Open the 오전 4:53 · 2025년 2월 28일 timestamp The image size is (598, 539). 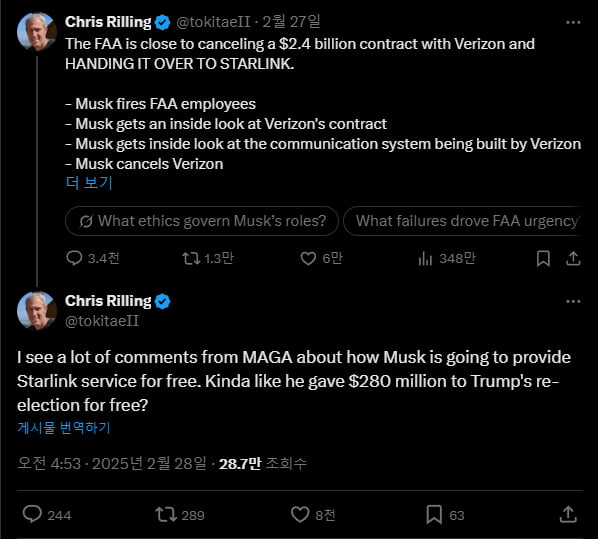pos(112,463)
